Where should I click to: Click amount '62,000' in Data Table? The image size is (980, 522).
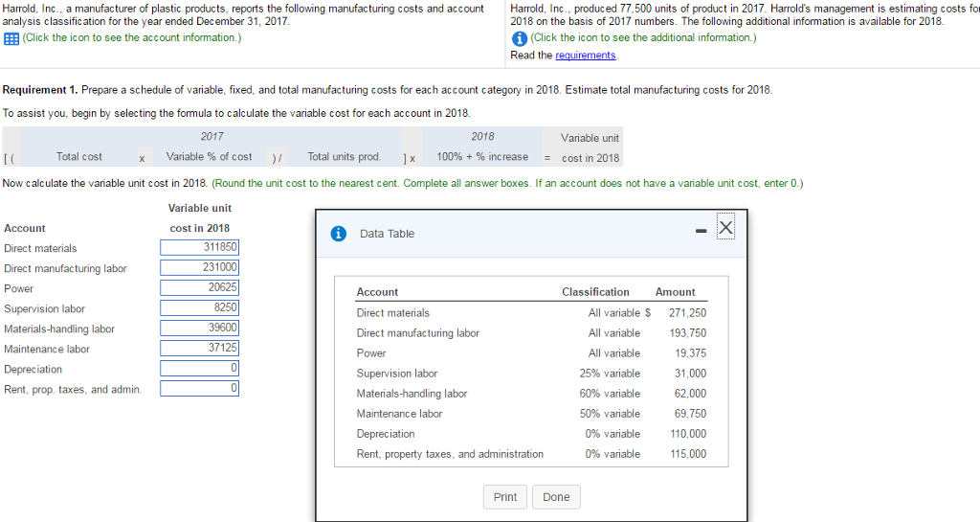pyautogui.click(x=691, y=394)
